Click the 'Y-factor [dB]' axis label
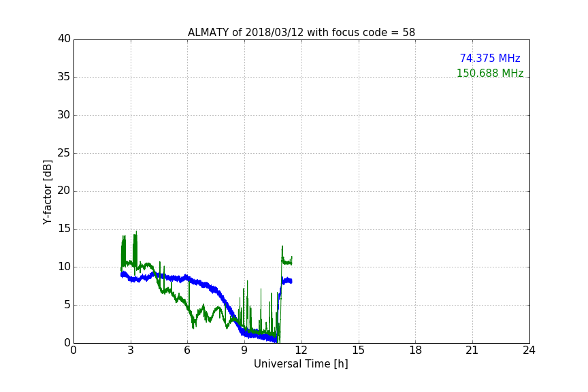588x392 pixels. [x=47, y=192]
